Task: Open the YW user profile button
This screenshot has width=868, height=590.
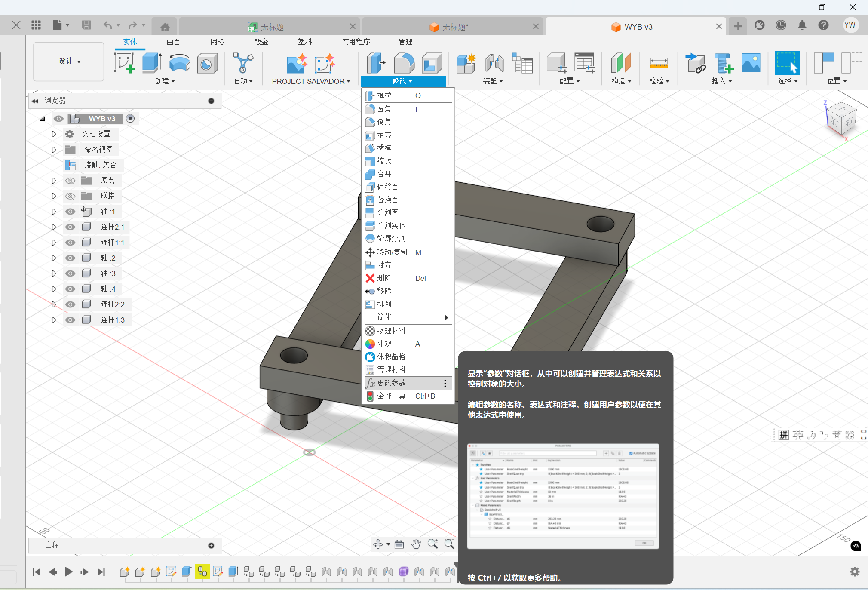Action: [850, 25]
